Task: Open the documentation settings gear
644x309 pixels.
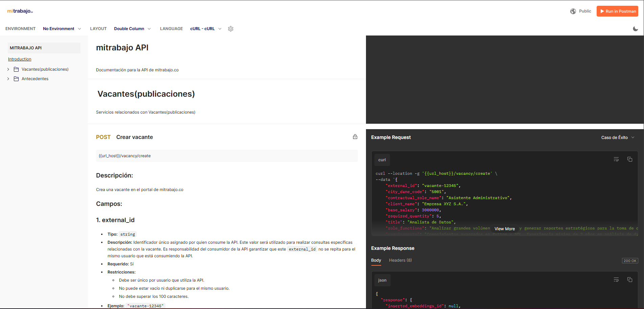Action: pos(231,29)
